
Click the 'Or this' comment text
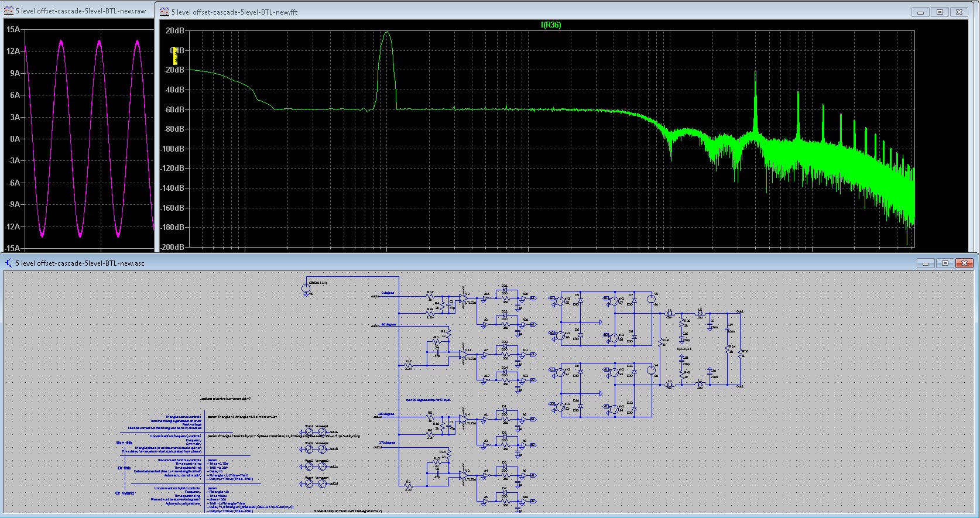[x=124, y=468]
